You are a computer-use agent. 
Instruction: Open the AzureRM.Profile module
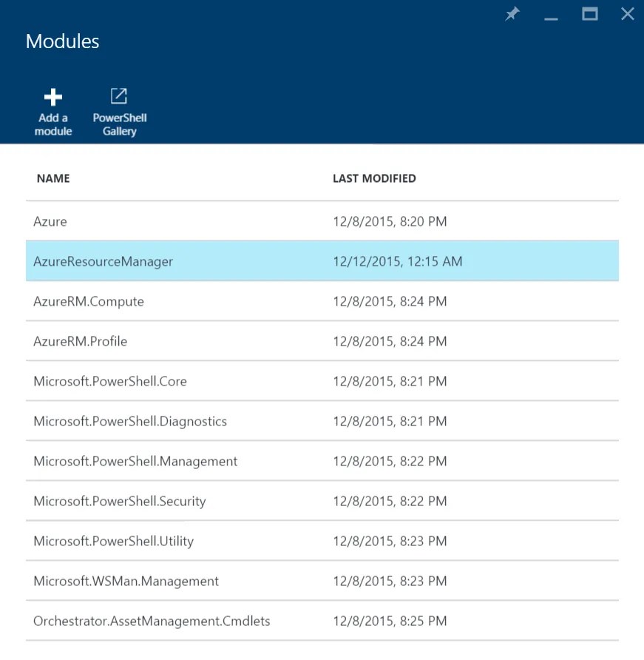[x=322, y=341]
